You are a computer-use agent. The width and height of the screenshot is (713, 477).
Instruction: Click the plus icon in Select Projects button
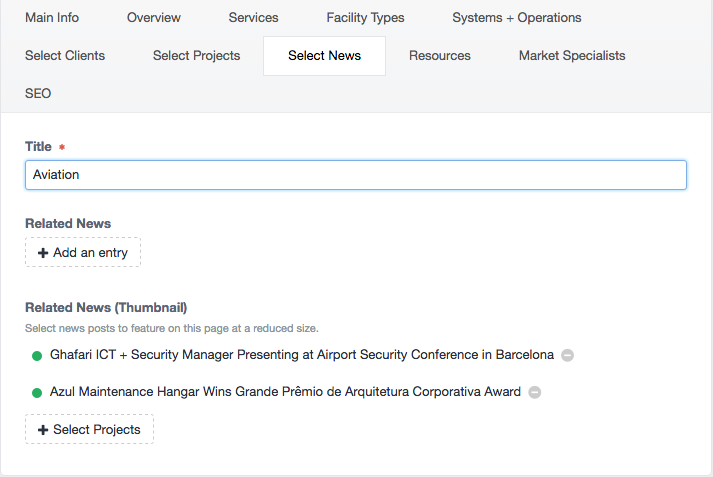click(43, 430)
